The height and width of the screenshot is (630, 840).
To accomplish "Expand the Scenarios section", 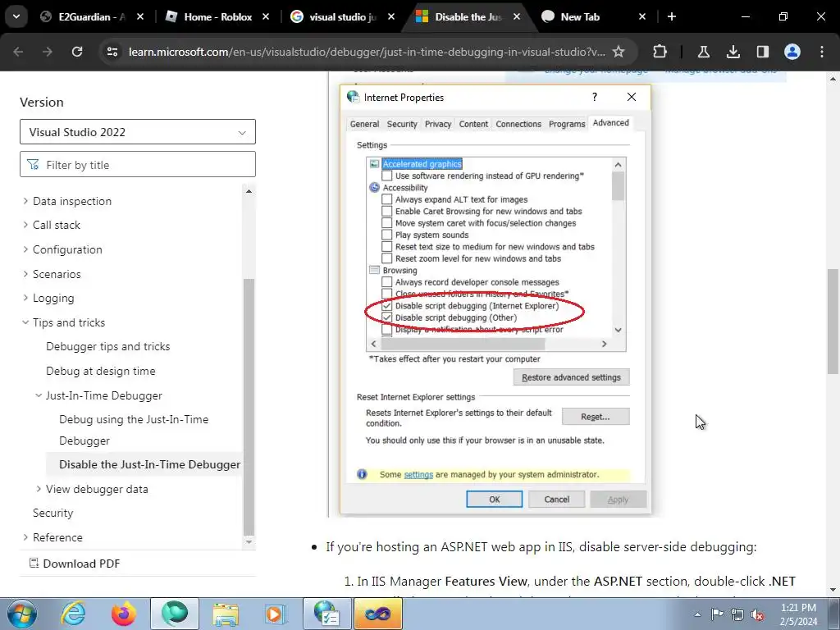I will coord(25,274).
